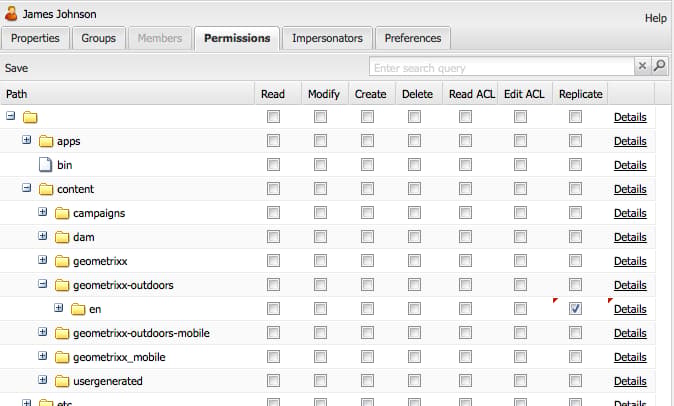Uncheck Replicate permission for en

coord(576,308)
